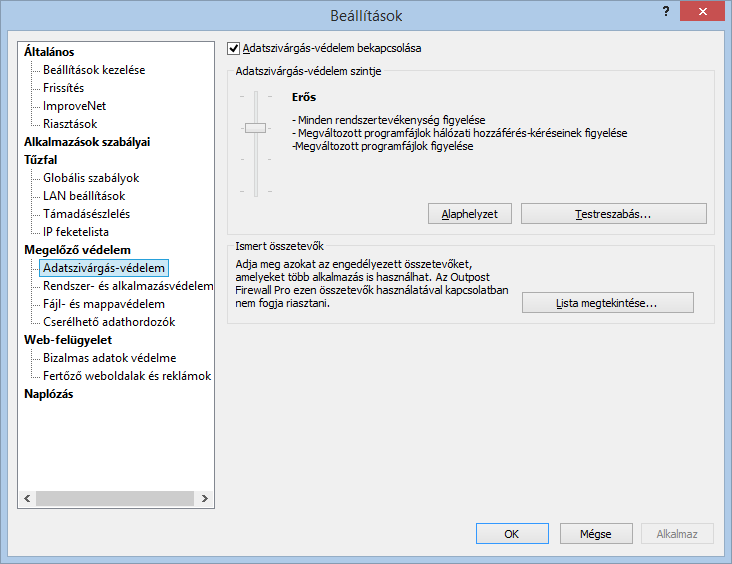Click the protection level slider thumb
This screenshot has width=732, height=564.
(255, 128)
